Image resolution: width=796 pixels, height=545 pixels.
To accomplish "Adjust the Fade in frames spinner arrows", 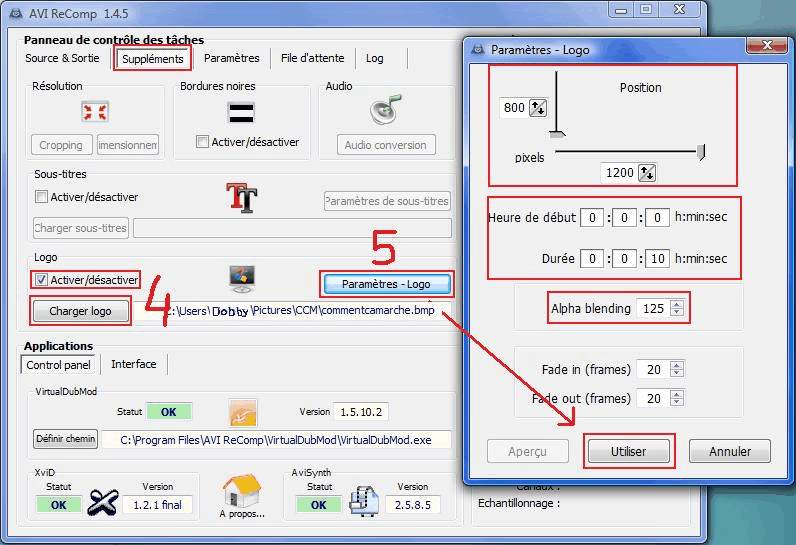I will (677, 369).
